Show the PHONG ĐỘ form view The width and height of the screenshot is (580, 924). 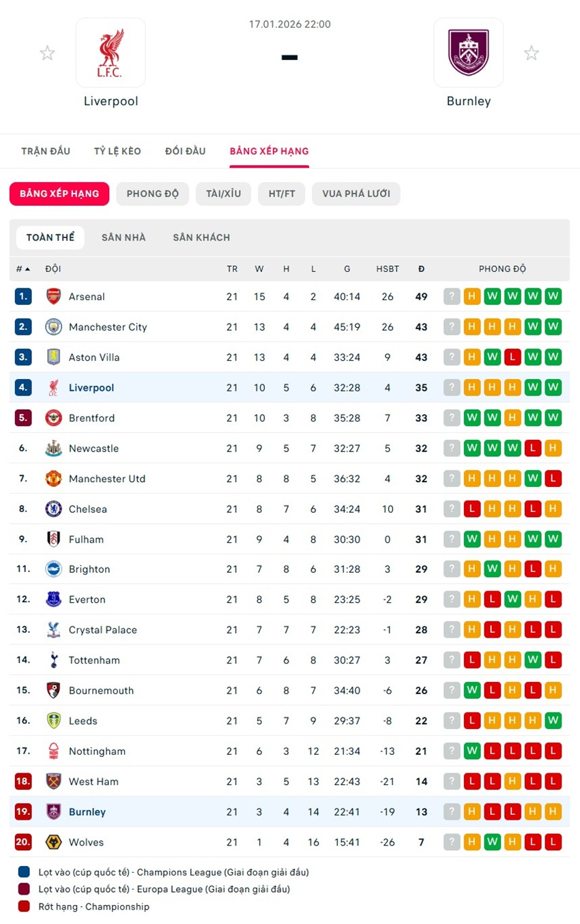click(x=152, y=194)
